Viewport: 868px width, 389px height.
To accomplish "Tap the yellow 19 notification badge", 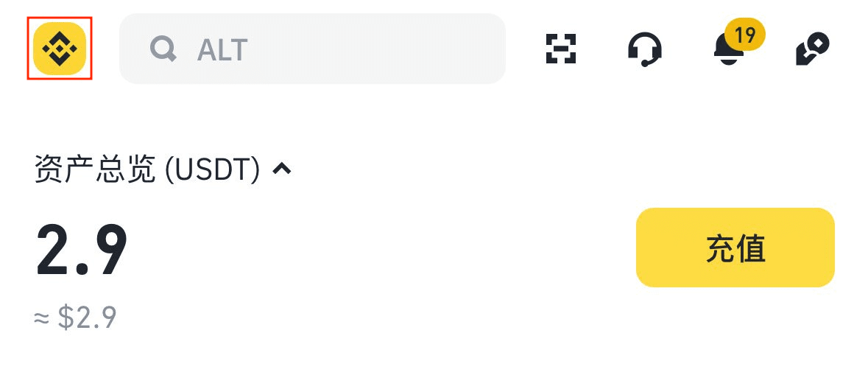I will [745, 35].
